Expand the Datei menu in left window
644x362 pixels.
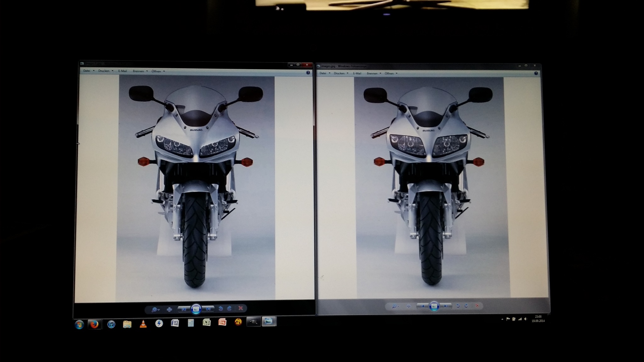coord(88,71)
